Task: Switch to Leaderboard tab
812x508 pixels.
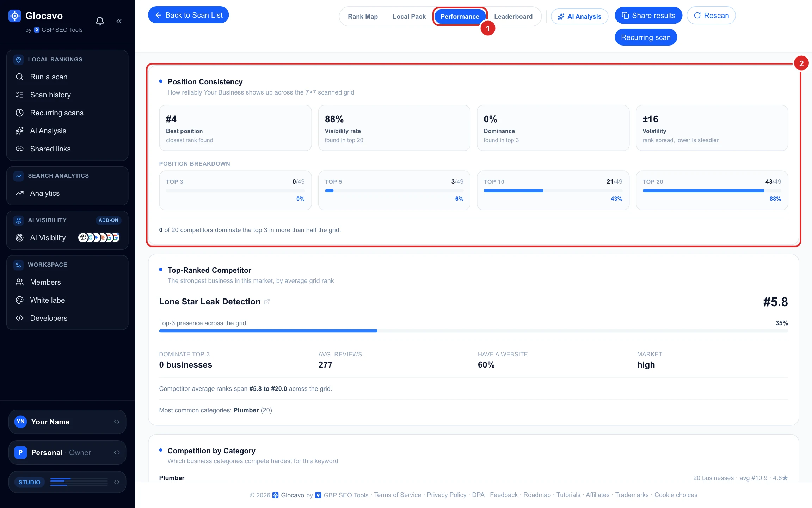Action: point(513,17)
